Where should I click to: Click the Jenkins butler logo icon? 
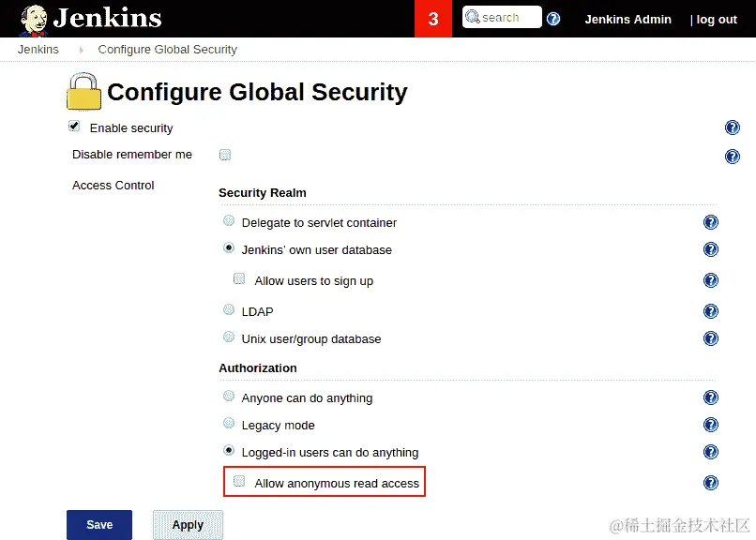tap(34, 21)
